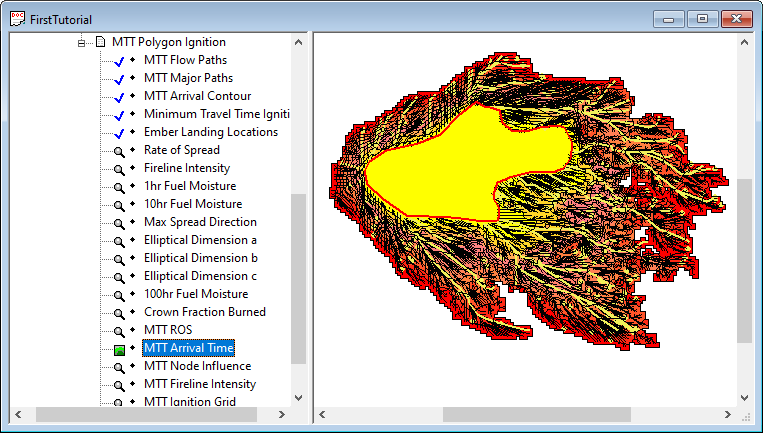Click the tree panel vertical scrollbar thumb

pyautogui.click(x=298, y=279)
